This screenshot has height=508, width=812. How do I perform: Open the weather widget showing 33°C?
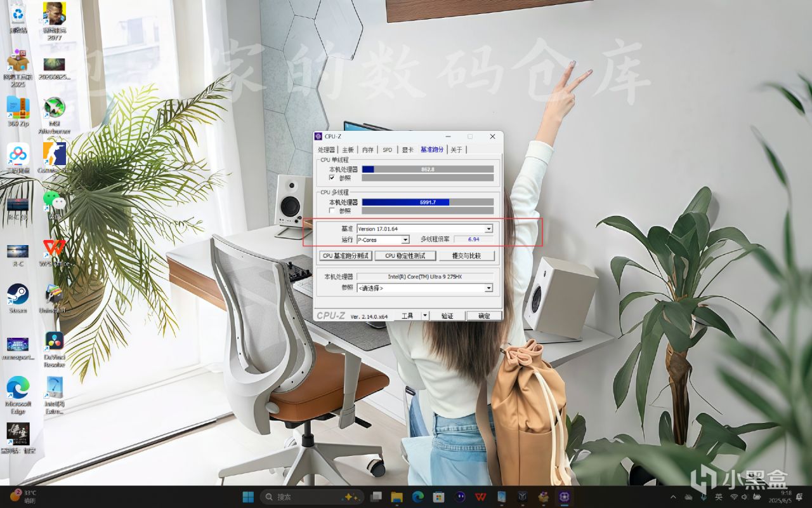coord(23,497)
